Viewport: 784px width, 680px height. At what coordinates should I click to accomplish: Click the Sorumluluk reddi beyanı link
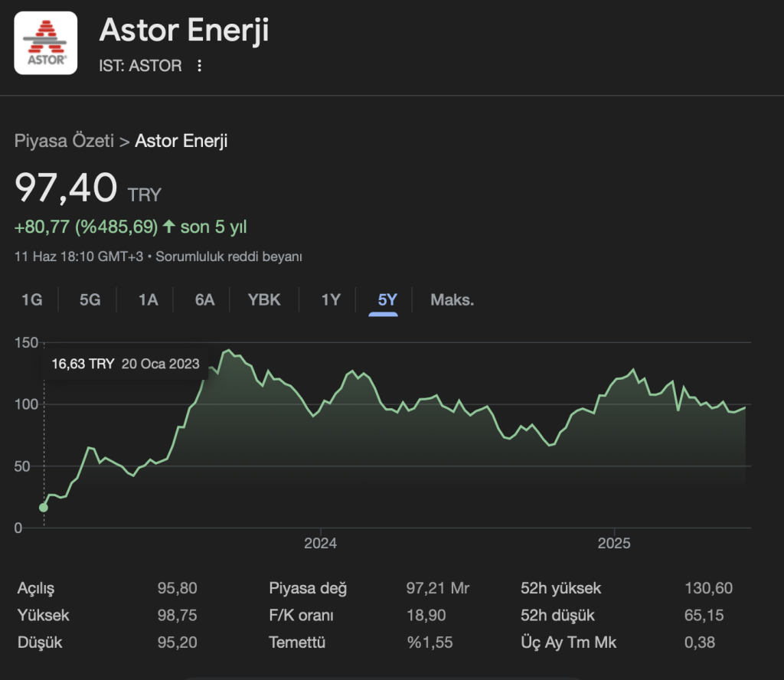[229, 257]
